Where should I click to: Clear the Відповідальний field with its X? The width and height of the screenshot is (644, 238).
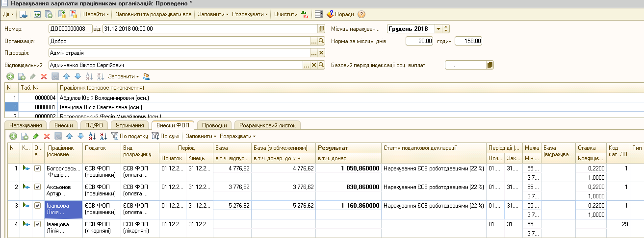314,65
